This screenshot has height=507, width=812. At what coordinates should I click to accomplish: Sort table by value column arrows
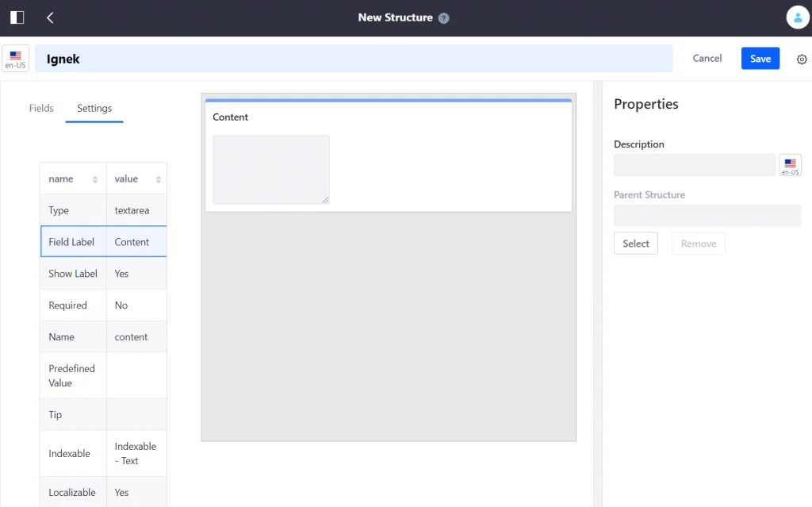coord(158,179)
